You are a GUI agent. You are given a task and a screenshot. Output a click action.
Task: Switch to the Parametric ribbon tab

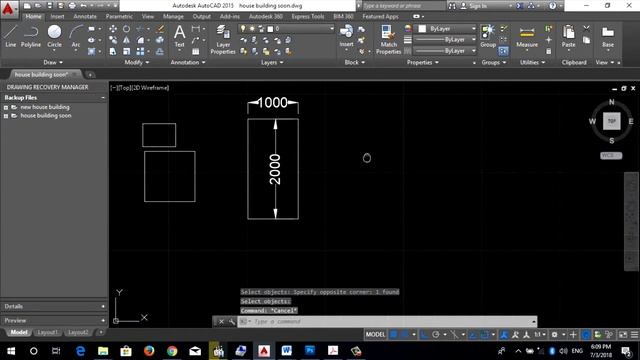119,16
